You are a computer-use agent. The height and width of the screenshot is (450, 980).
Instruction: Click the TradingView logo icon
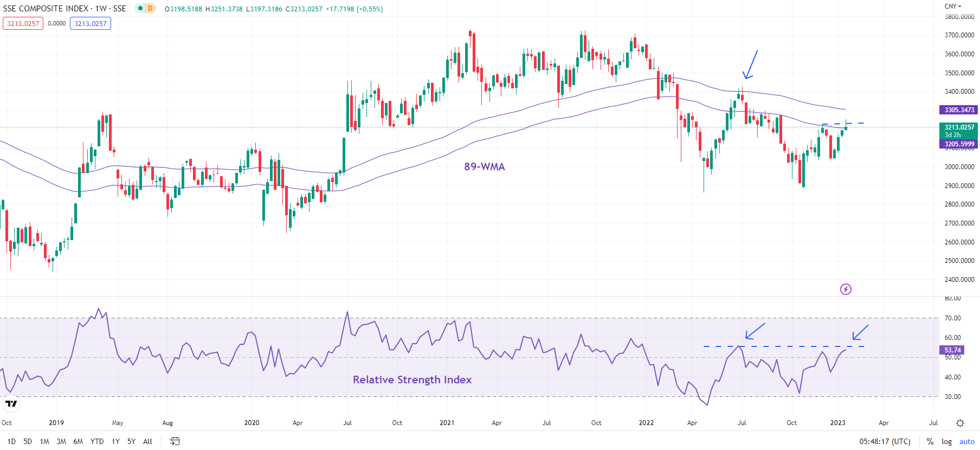[11, 403]
